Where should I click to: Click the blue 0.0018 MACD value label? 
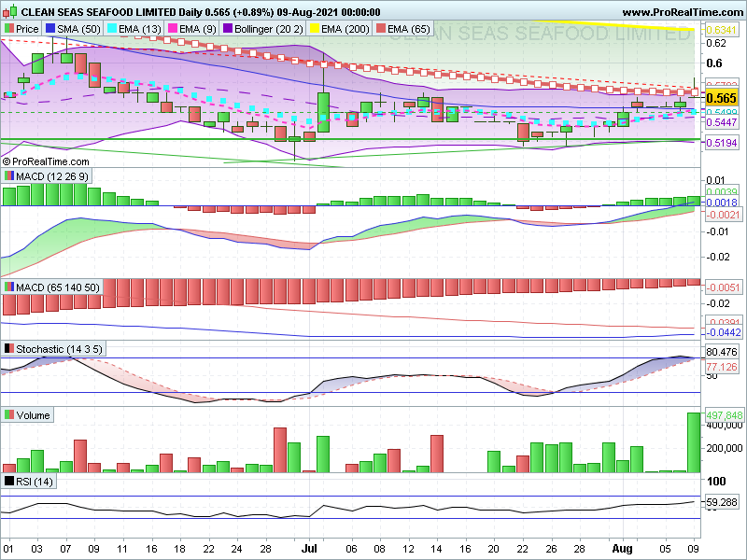721,203
